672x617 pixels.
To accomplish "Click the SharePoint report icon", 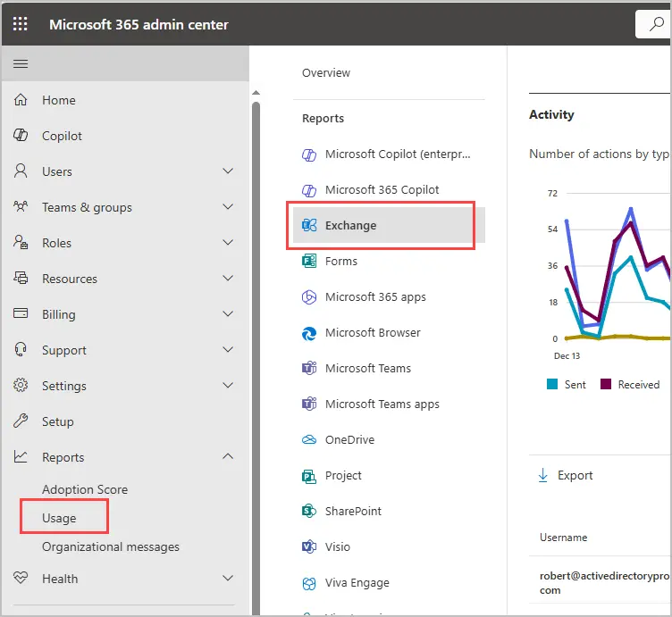I will click(x=309, y=511).
